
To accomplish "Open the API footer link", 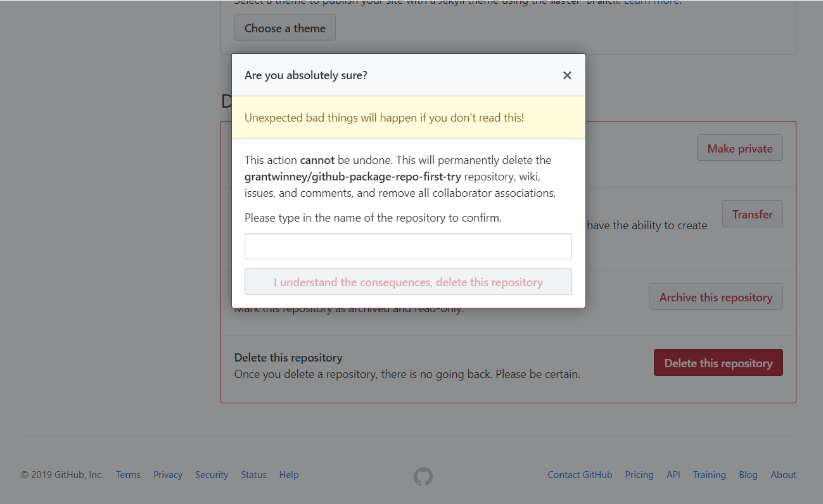I will (x=673, y=475).
